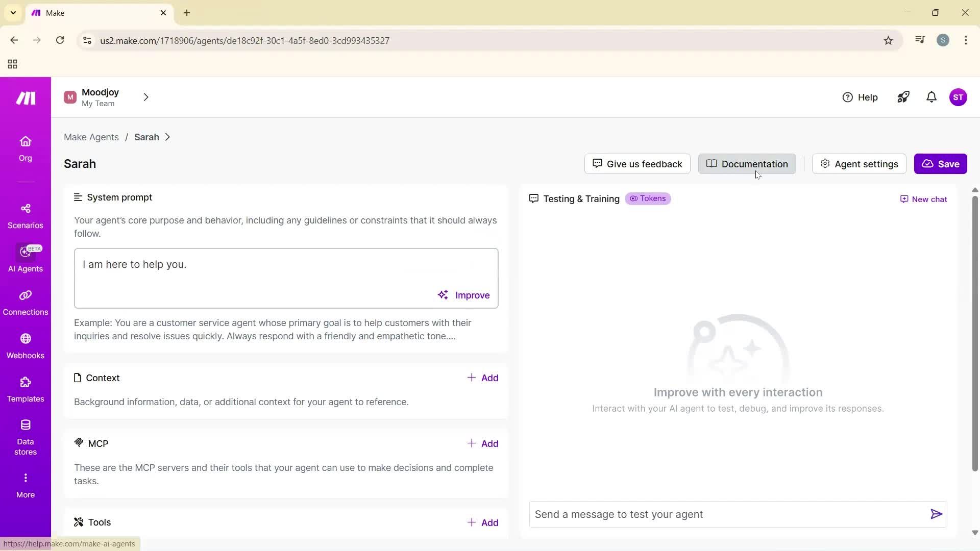Send the test message arrow

[936, 514]
